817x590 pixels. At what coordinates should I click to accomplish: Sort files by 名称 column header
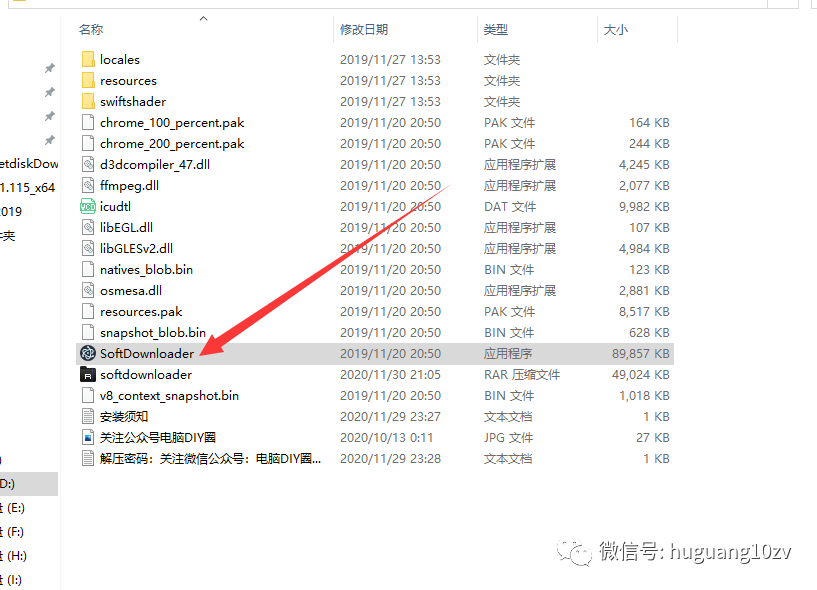pyautogui.click(x=91, y=30)
